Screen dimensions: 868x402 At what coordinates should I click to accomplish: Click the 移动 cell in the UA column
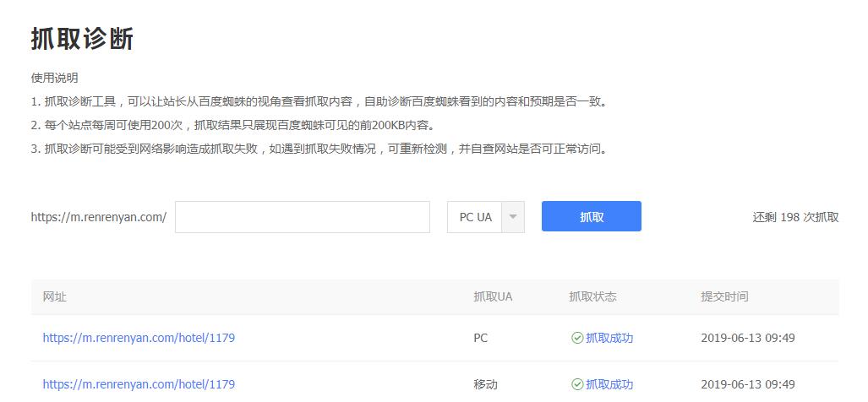coord(485,384)
